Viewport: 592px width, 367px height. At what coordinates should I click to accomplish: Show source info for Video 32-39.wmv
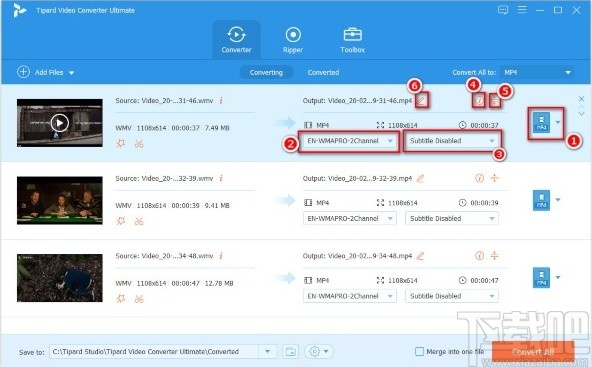point(221,178)
